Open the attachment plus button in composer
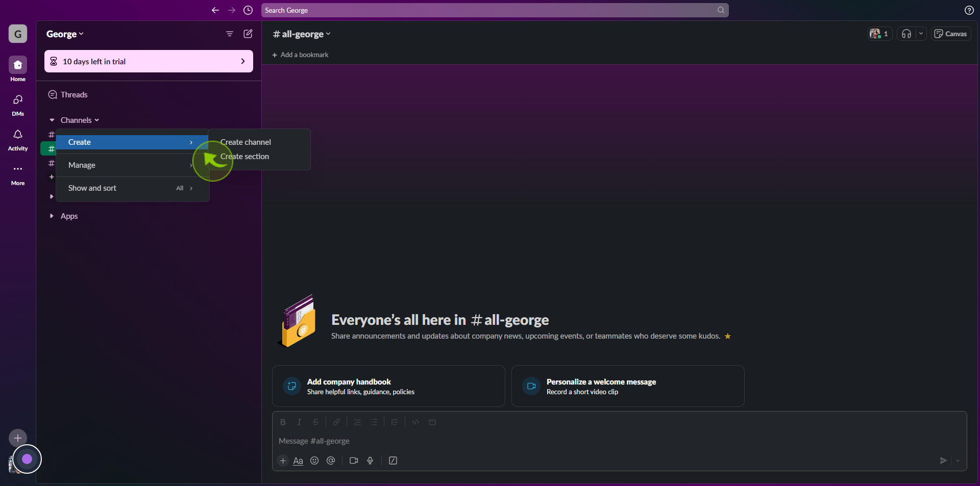The width and height of the screenshot is (980, 486). tap(283, 461)
